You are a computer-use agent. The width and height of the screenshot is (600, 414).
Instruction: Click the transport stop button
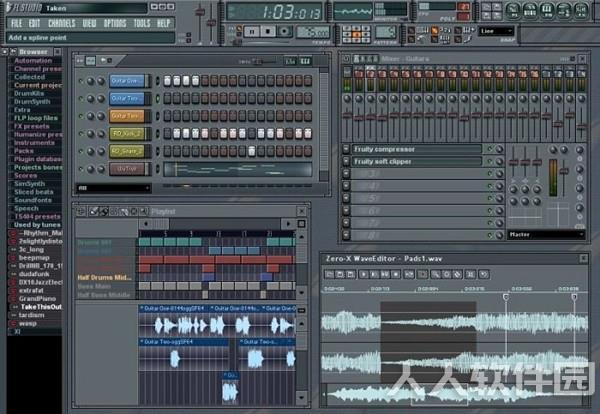268,32
